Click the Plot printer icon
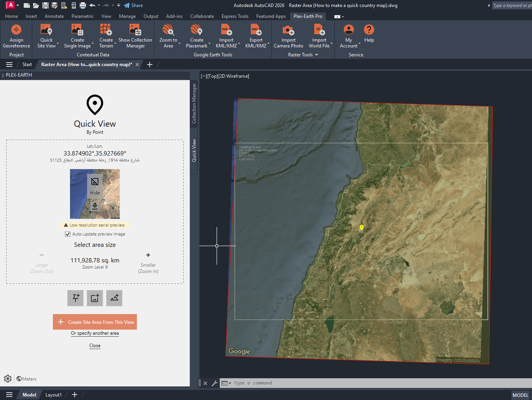 point(82,5)
